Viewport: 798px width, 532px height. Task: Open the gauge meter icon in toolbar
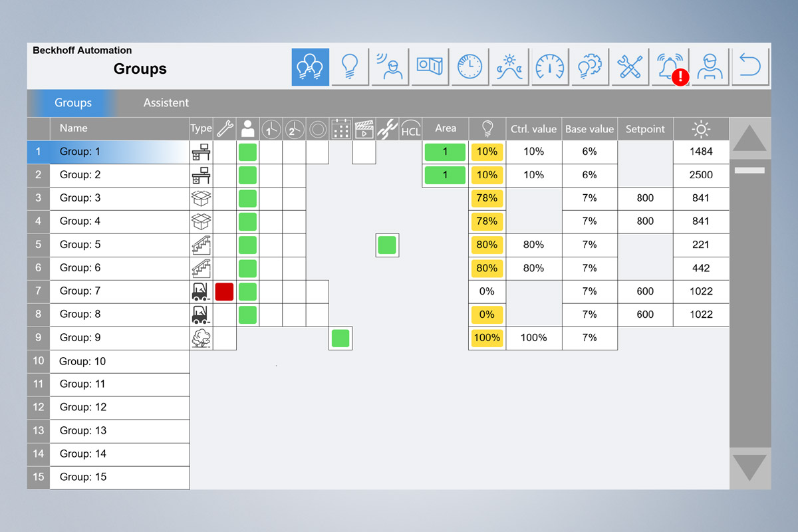[x=550, y=66]
